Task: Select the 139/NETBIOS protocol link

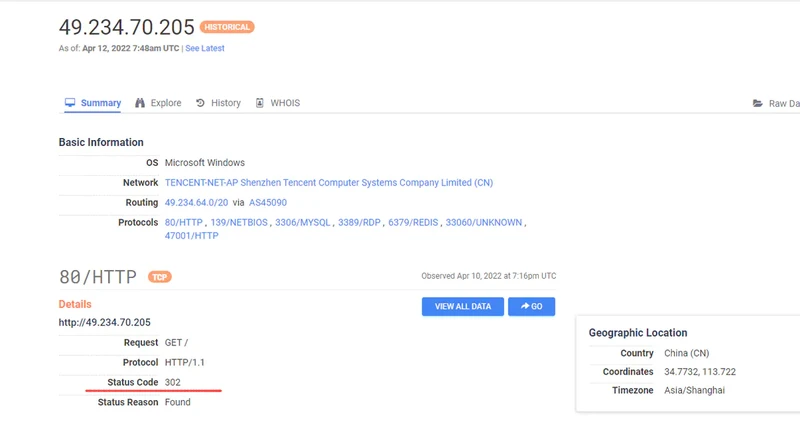Action: pyautogui.click(x=239, y=222)
